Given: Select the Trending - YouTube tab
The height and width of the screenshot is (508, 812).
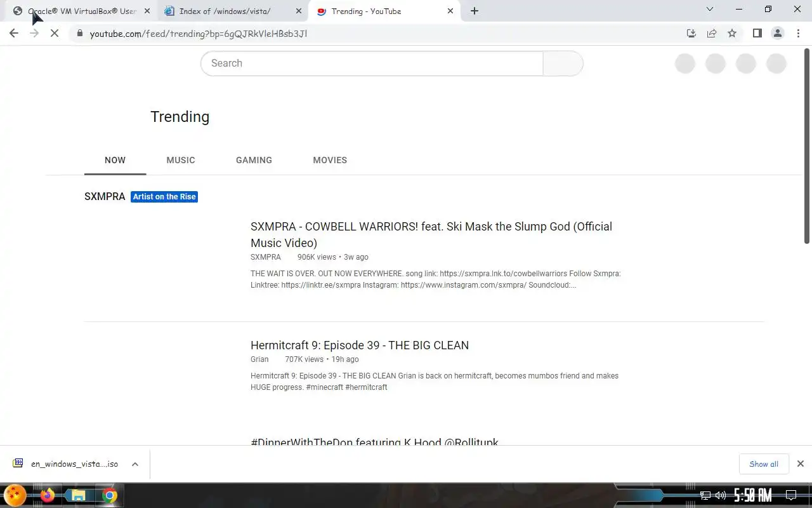Looking at the screenshot, I should 384,11.
